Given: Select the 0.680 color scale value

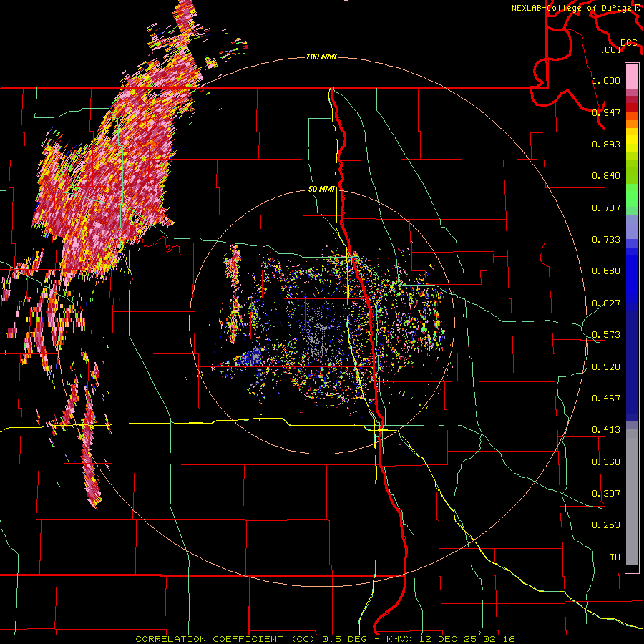Looking at the screenshot, I should coord(606,271).
